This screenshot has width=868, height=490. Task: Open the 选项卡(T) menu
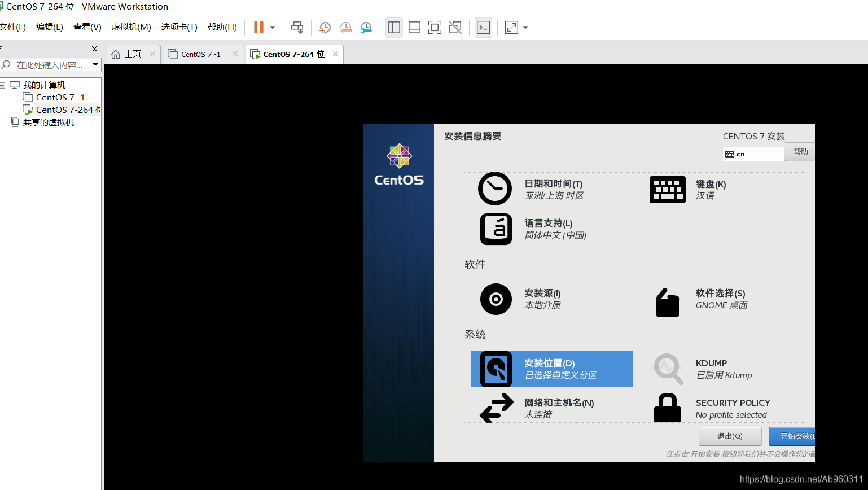(179, 27)
